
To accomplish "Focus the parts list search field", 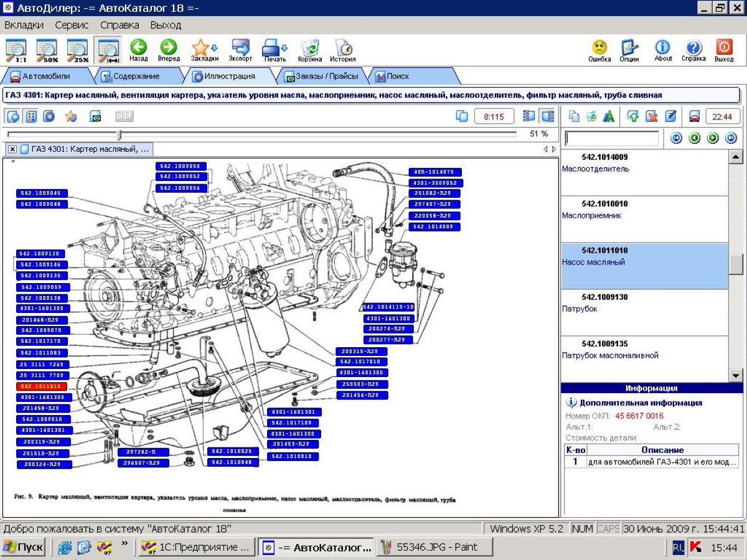I will point(611,138).
